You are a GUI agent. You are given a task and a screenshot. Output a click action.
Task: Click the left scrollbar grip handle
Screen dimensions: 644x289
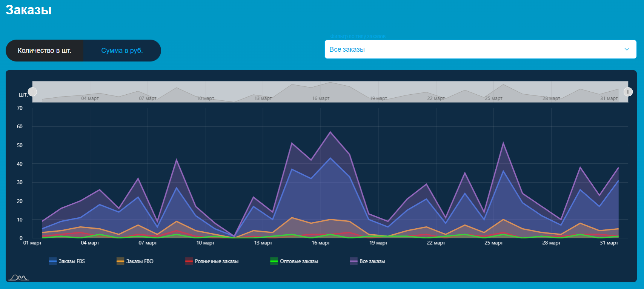click(x=32, y=92)
